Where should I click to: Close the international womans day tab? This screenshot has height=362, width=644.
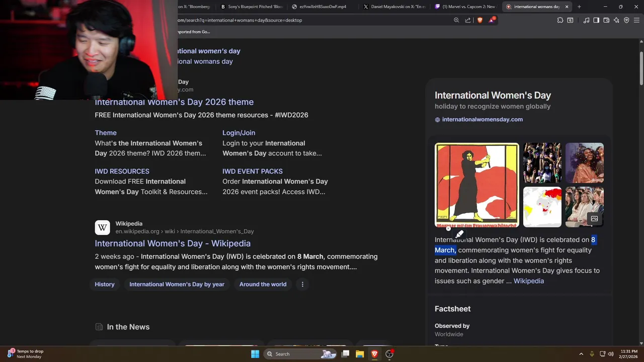coord(567,7)
